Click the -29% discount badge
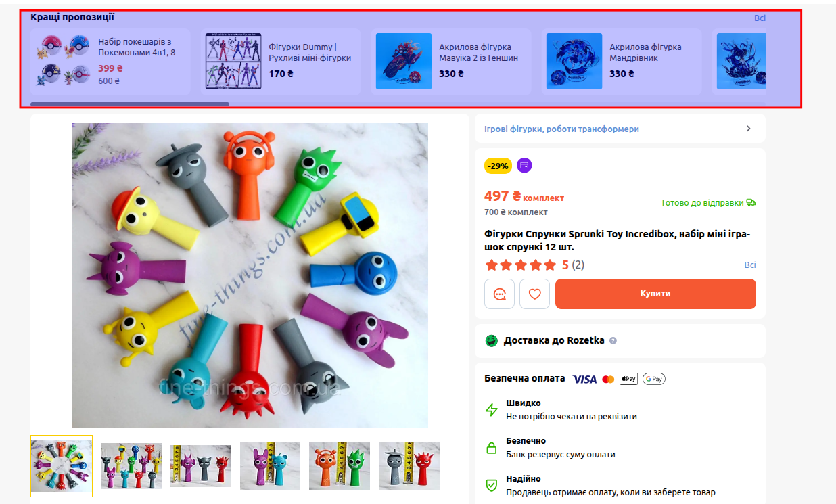 [498, 166]
